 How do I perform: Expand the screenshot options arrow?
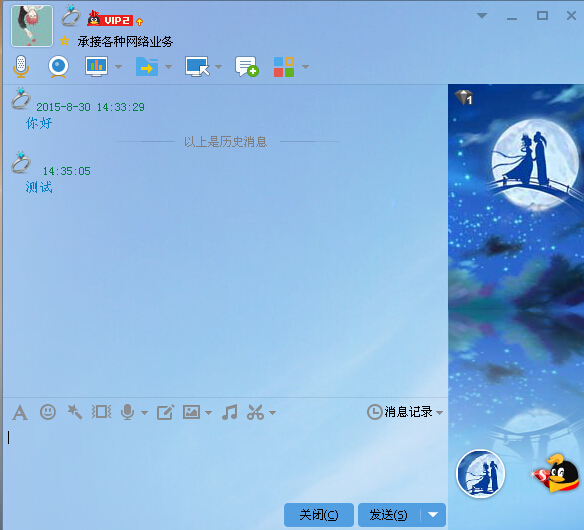[x=273, y=413]
